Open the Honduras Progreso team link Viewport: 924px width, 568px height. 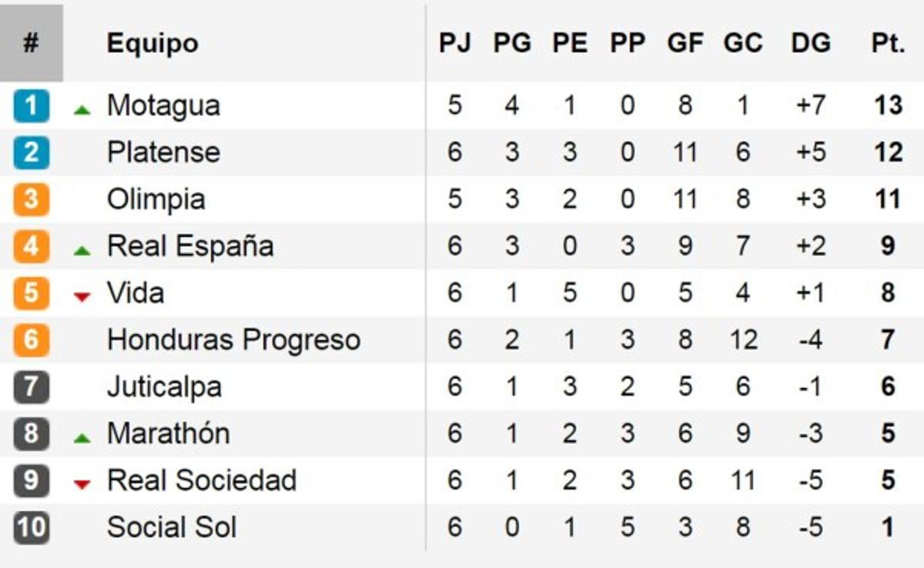[x=233, y=339]
